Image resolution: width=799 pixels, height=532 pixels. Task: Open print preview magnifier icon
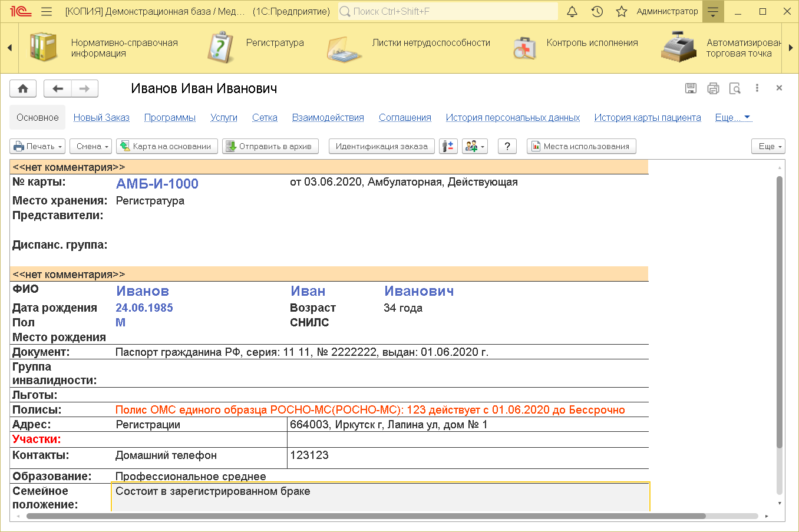click(735, 88)
